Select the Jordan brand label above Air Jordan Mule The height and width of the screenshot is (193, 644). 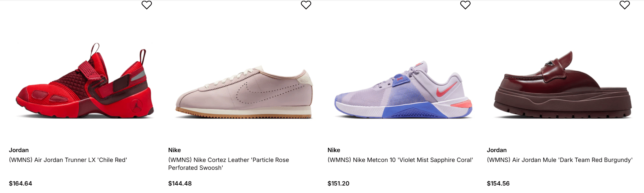coord(497,150)
